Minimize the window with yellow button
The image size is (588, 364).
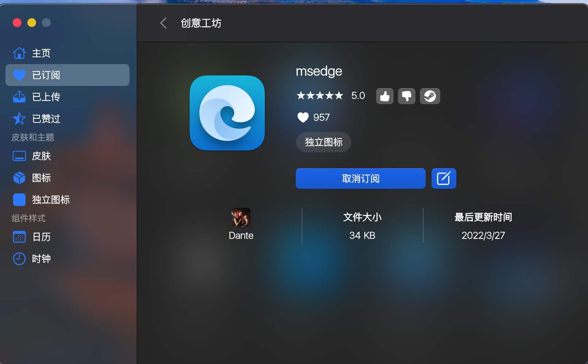coord(32,23)
